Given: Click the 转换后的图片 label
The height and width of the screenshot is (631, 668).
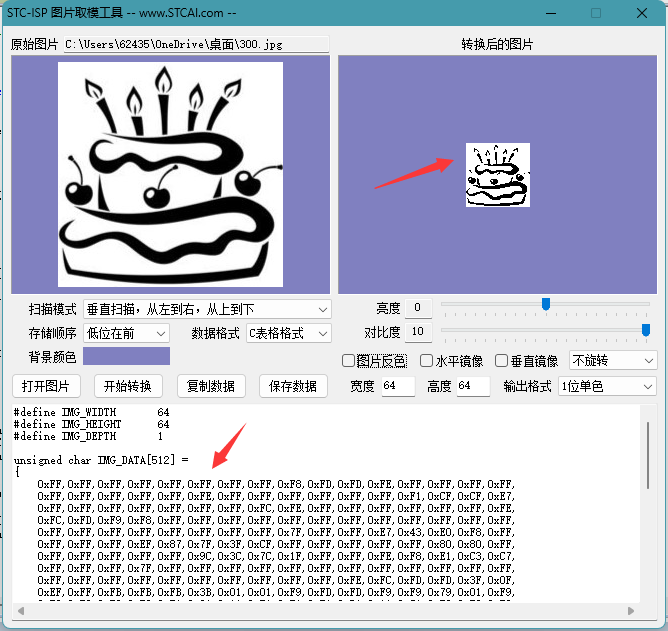Looking at the screenshot, I should (x=497, y=44).
